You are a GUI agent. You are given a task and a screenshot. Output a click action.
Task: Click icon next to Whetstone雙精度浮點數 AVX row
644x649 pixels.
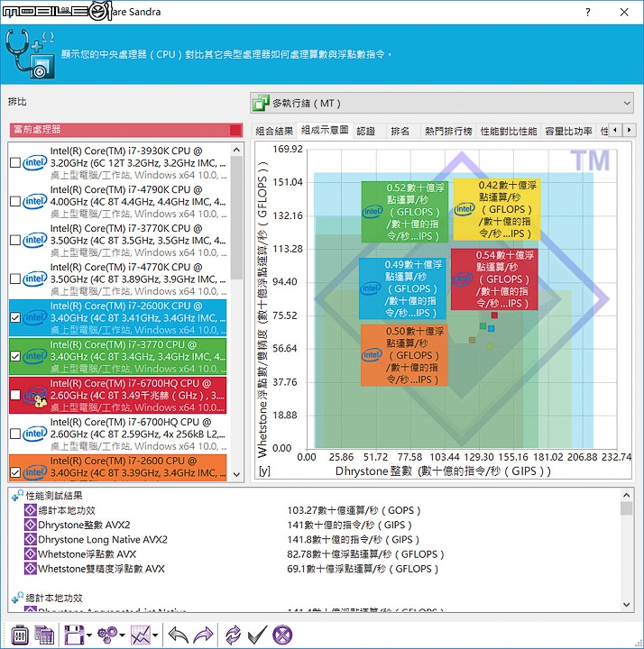(x=31, y=568)
